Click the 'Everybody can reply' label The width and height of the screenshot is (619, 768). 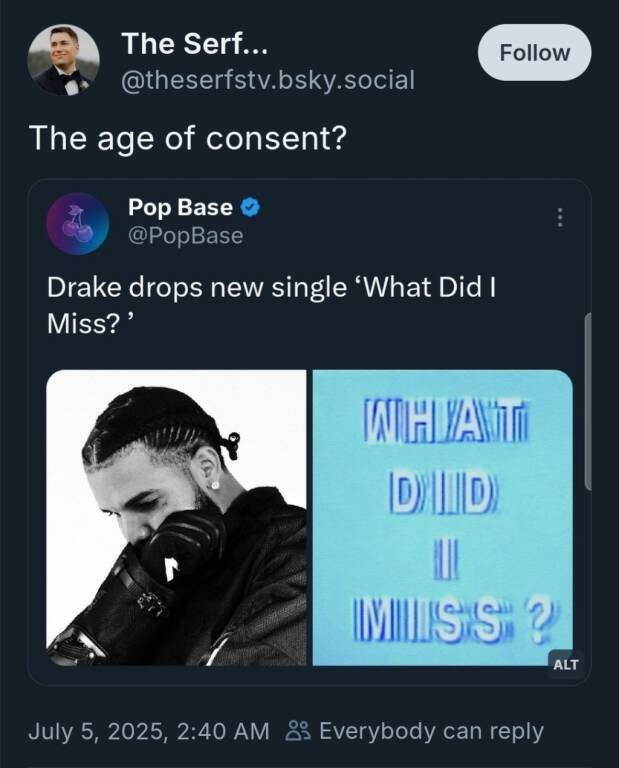tap(431, 731)
